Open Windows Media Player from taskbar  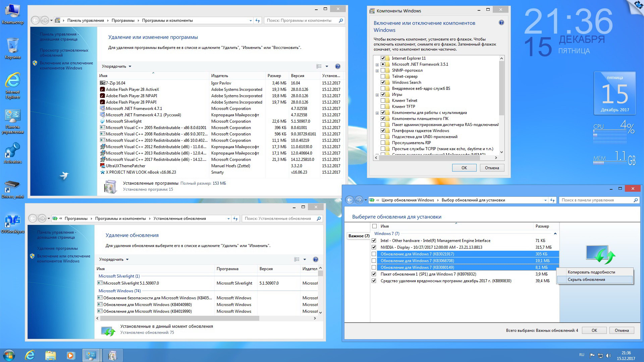click(70, 355)
